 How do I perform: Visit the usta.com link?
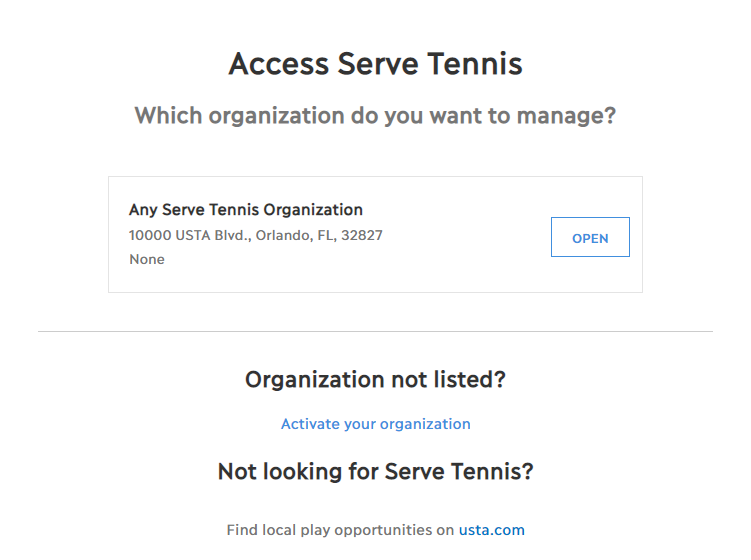point(491,530)
